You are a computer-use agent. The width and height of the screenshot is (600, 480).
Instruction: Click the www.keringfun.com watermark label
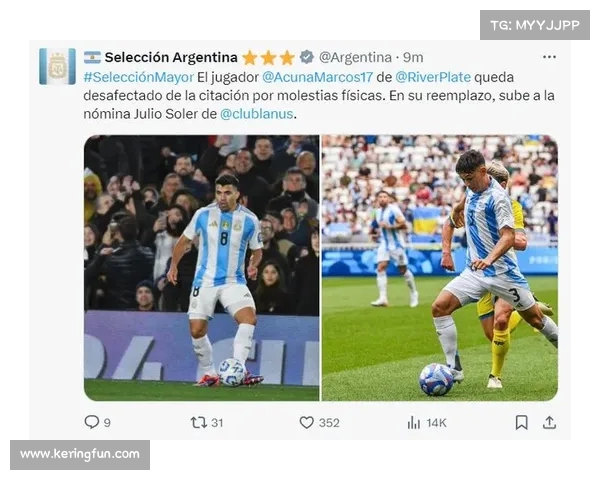[x=80, y=454]
